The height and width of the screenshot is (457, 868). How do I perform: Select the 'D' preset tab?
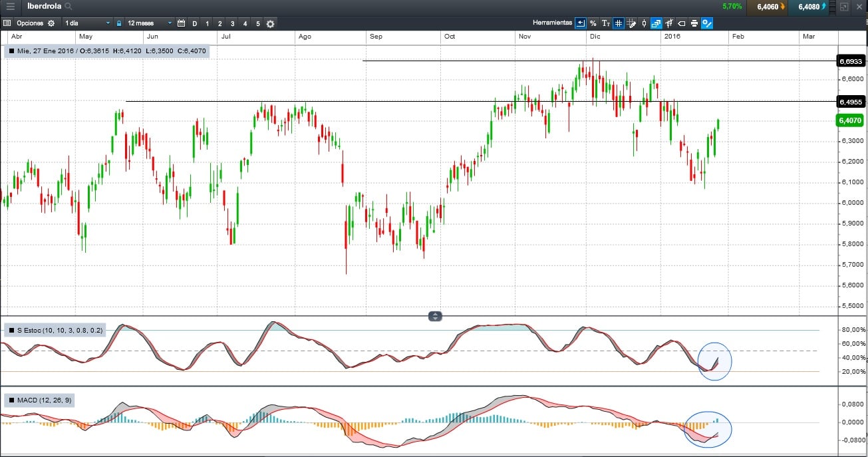195,23
